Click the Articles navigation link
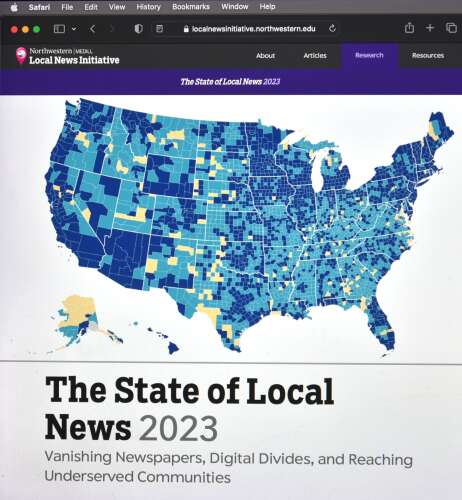Viewport: 462px width, 500px height. (315, 56)
